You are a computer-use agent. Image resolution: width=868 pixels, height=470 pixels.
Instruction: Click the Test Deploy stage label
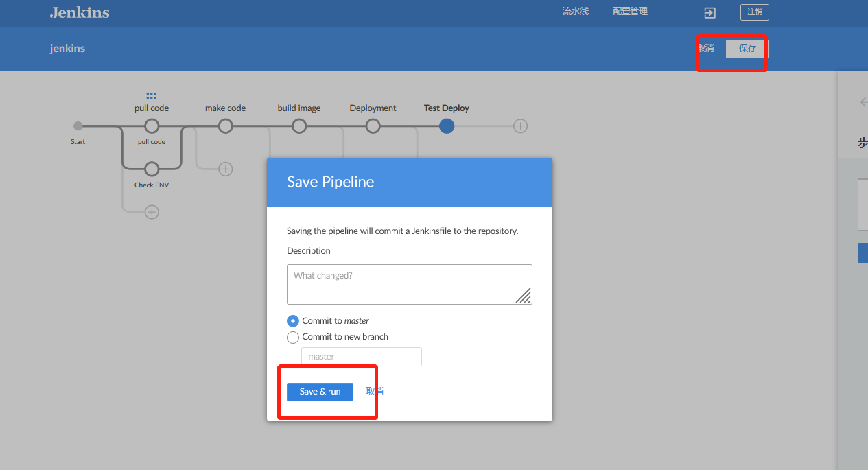pyautogui.click(x=447, y=108)
